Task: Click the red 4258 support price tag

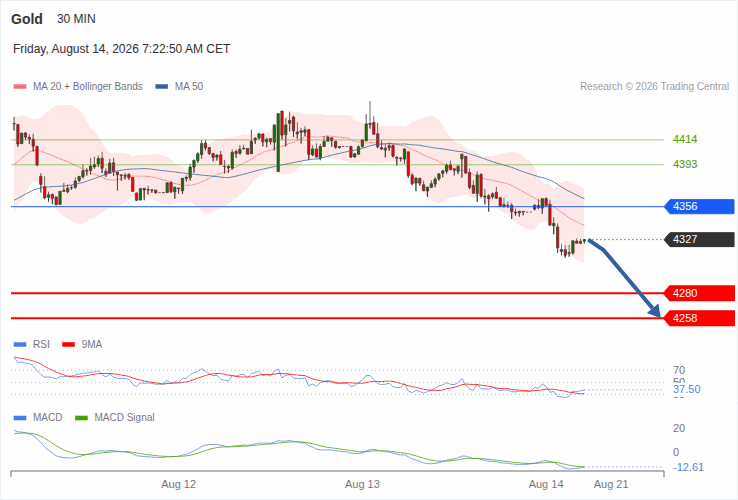Action: 699,318
